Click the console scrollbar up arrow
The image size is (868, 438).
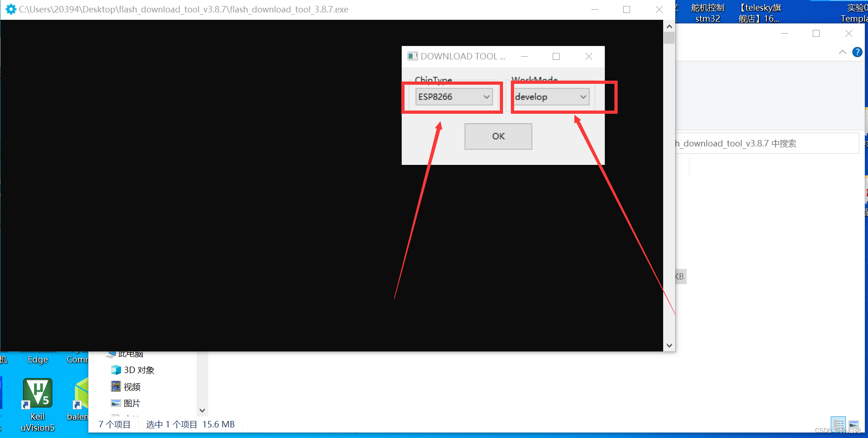(x=669, y=26)
